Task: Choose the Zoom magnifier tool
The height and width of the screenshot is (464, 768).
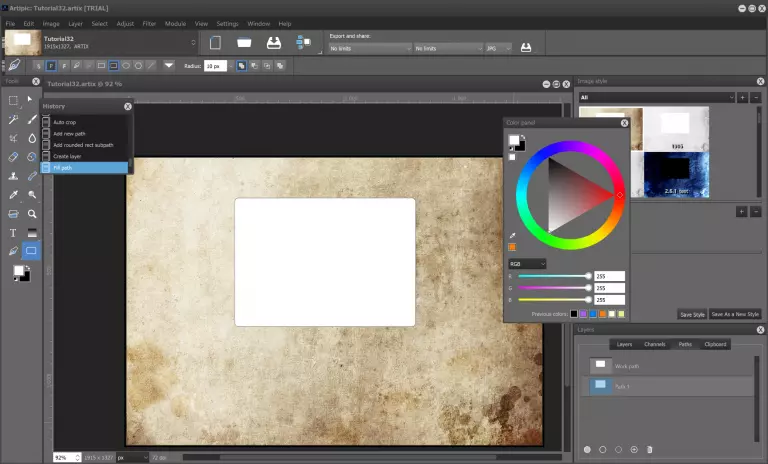Action: (x=32, y=213)
